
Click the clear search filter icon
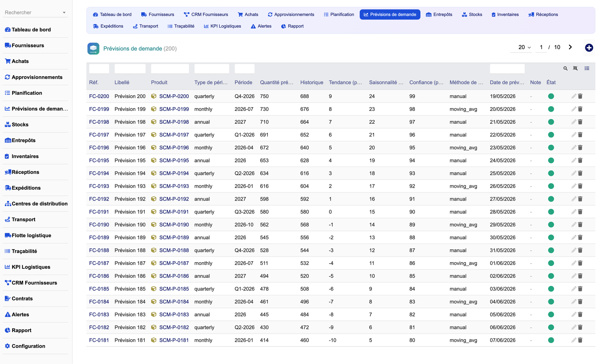pos(575,68)
